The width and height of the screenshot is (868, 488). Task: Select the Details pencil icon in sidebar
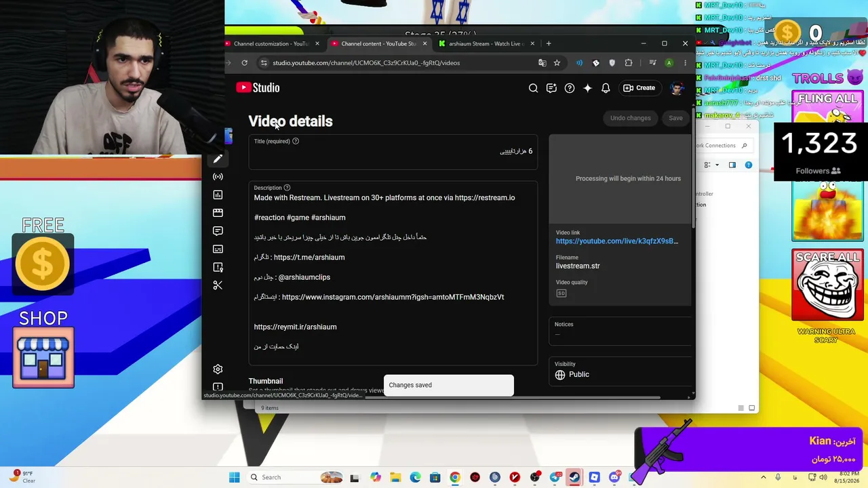218,159
